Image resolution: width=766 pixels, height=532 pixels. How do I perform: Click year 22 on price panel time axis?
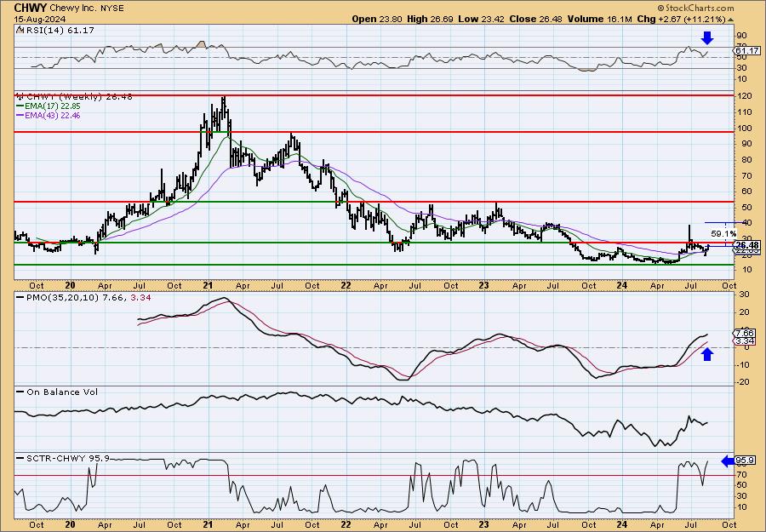click(346, 285)
